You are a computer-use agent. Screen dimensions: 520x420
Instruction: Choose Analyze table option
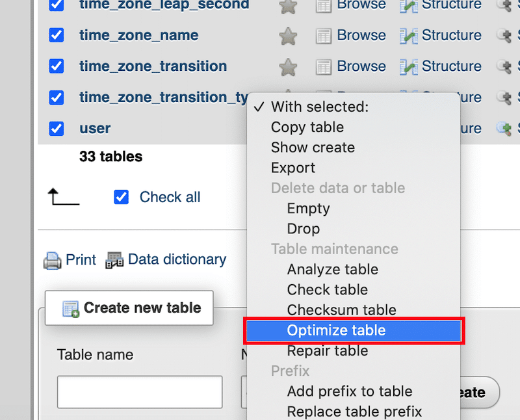click(332, 269)
